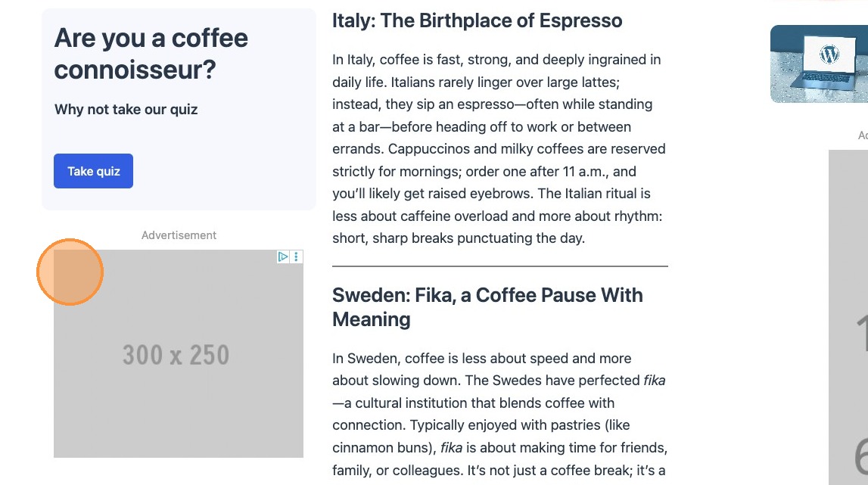The image size is (868, 485).
Task: Open the three-dot ad options menu
Action: pos(296,256)
